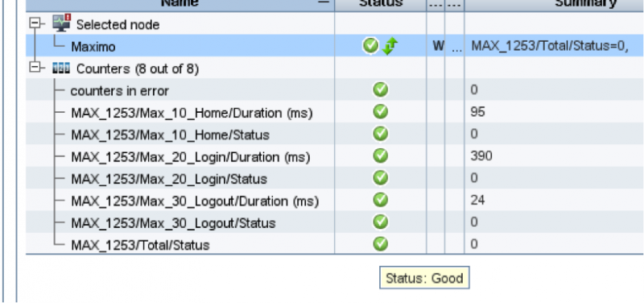644x303 pixels.
Task: Click the Status: Good tooltip
Action: pyautogui.click(x=424, y=278)
